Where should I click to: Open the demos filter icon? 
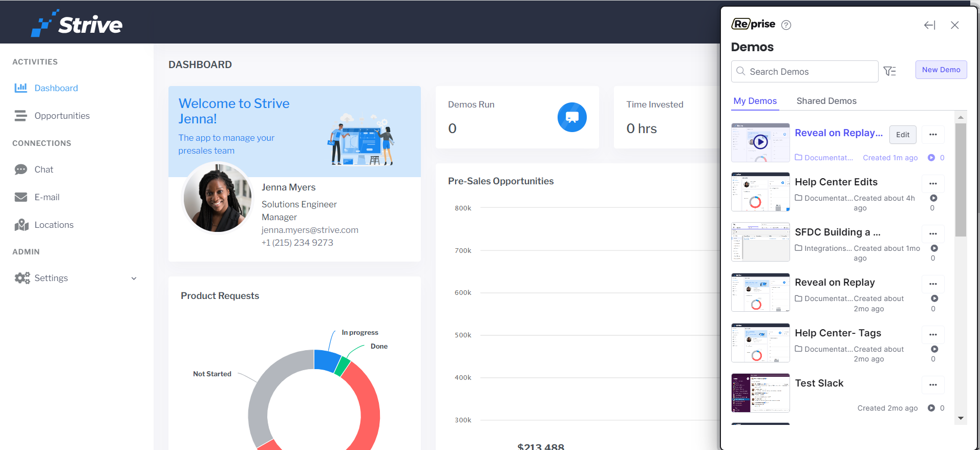(890, 71)
